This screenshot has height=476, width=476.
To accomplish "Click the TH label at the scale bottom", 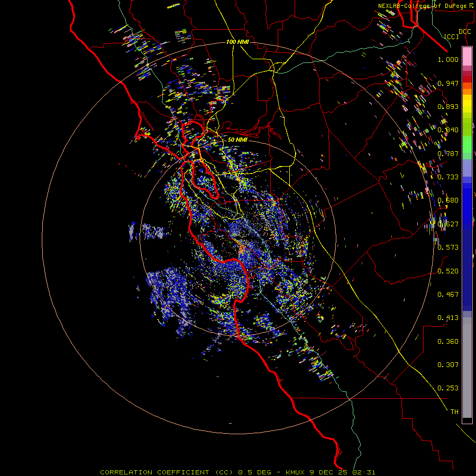I will click(x=454, y=412).
